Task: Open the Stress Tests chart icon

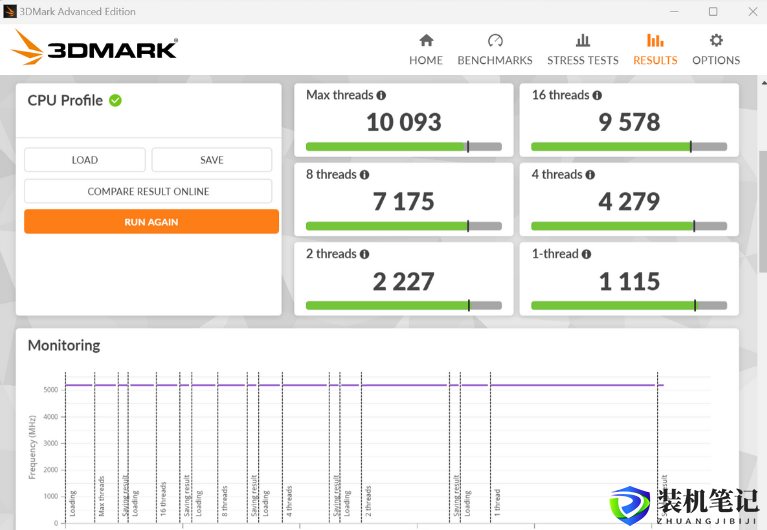Action: coord(583,40)
